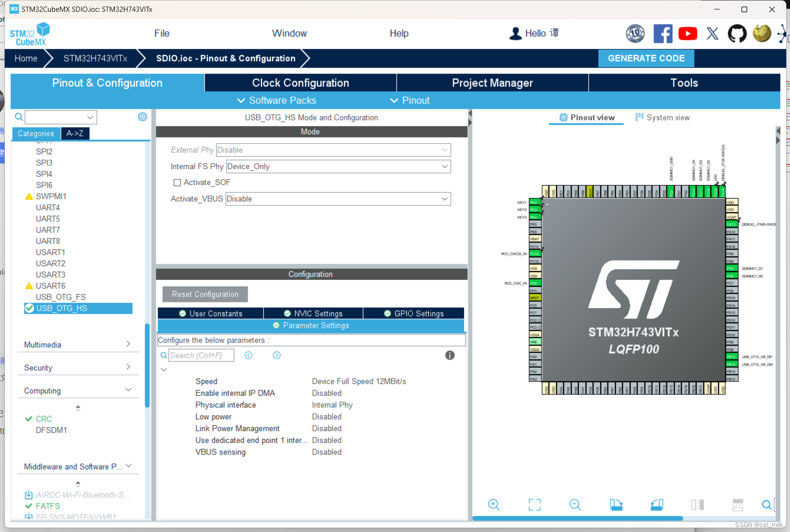The image size is (790, 532).
Task: Click Reset Configuration for USB_OTG_HS
Action: 205,294
